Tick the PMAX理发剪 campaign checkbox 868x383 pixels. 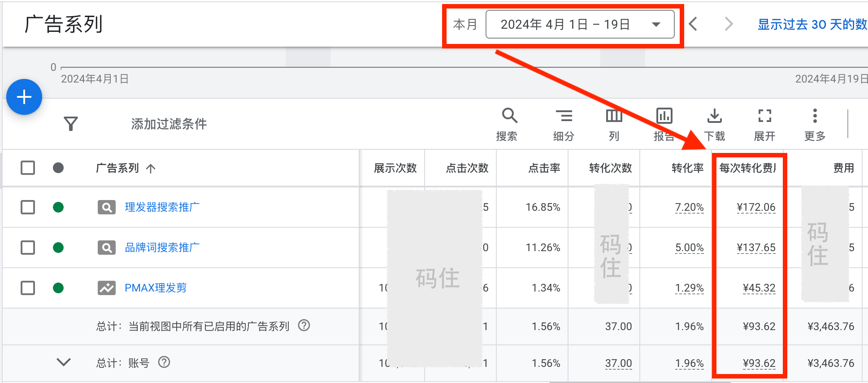(x=28, y=288)
